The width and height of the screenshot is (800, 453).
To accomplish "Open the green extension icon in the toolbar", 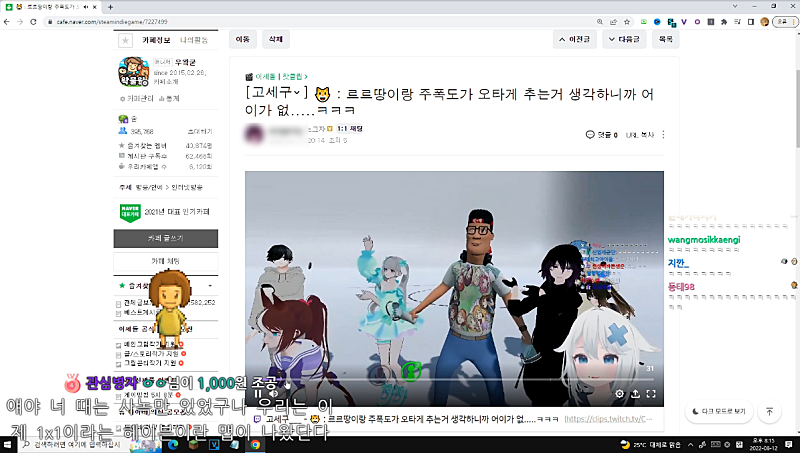I will 644,22.
